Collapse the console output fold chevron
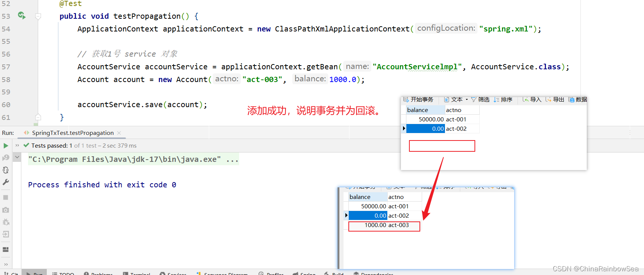Viewport: 644px width, 275px height. (x=17, y=157)
